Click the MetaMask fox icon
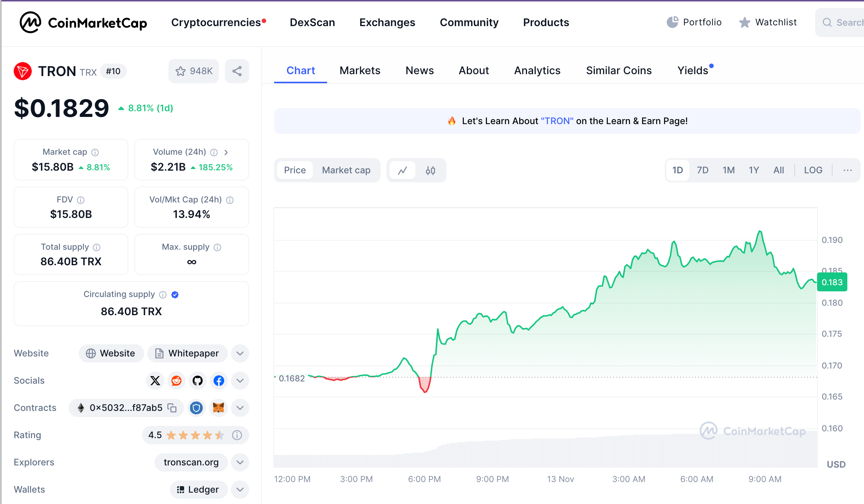The height and width of the screenshot is (504, 864). click(x=218, y=408)
